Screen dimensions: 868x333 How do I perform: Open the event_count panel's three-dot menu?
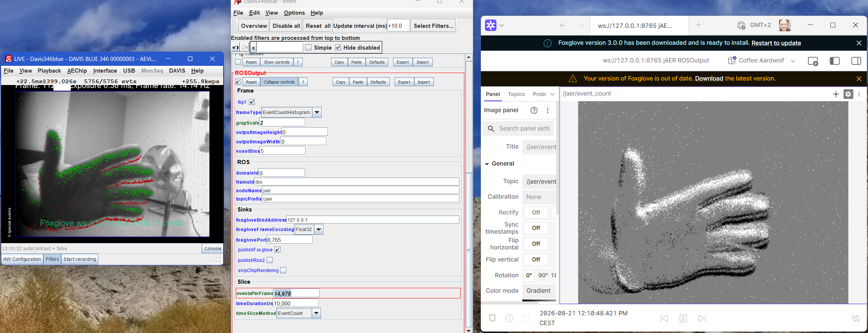point(859,94)
